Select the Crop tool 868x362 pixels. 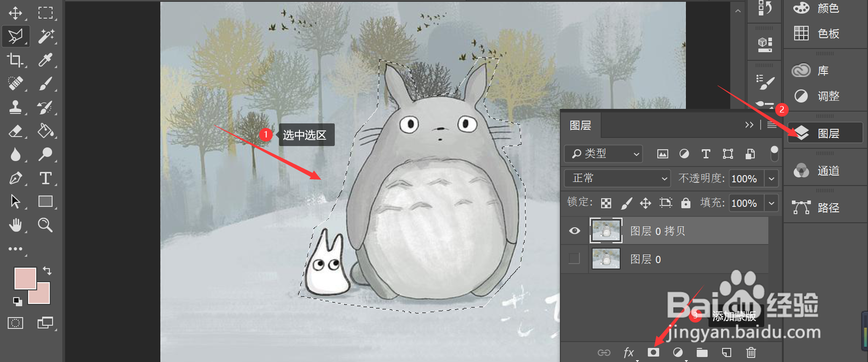[15, 60]
